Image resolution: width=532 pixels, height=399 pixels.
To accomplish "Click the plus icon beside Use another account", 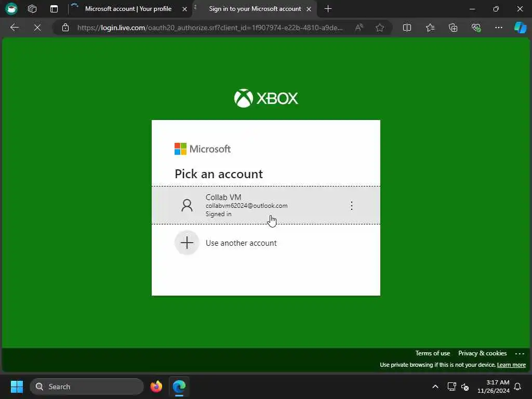I will pyautogui.click(x=187, y=243).
